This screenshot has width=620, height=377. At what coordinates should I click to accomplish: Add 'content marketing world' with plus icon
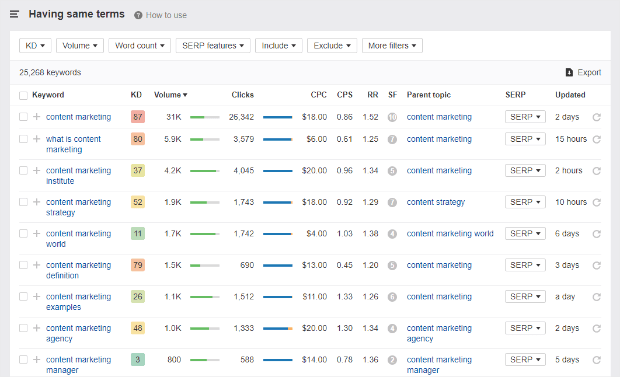click(x=36, y=233)
